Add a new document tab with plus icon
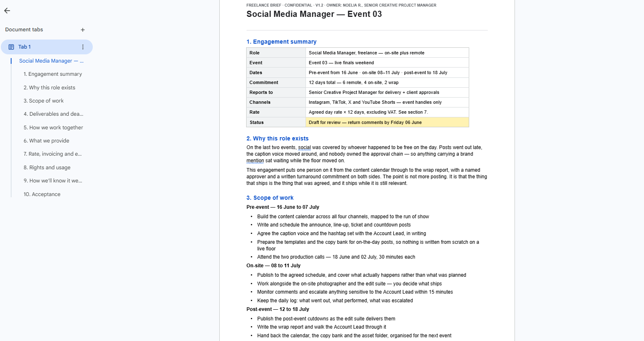 (83, 30)
